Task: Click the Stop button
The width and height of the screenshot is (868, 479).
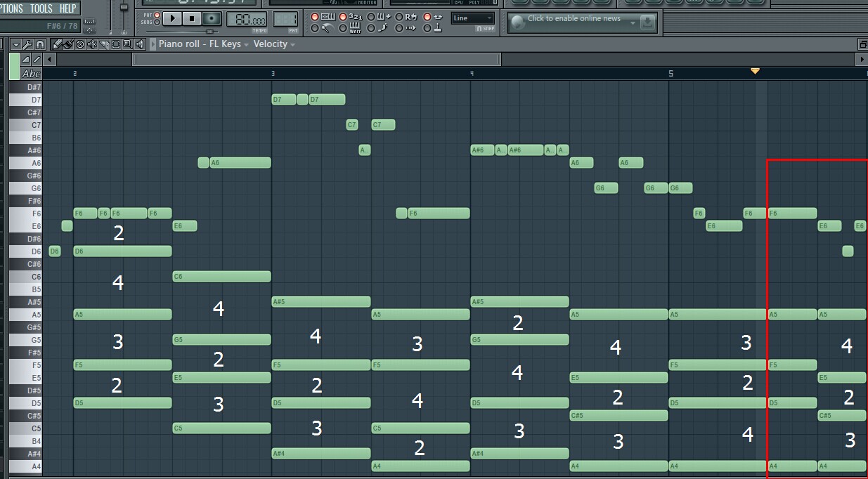Action: point(193,18)
